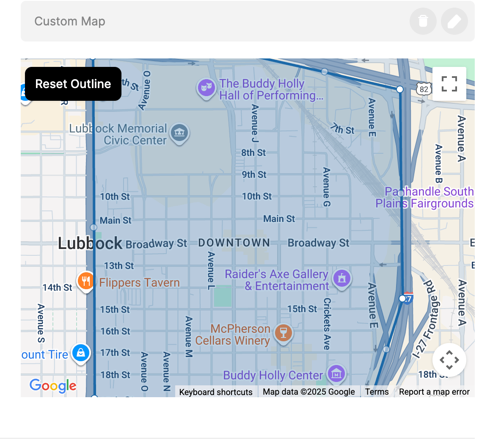The height and width of the screenshot is (448, 490).
Task: Select outline vertex near US 82 shield
Action: point(400,89)
